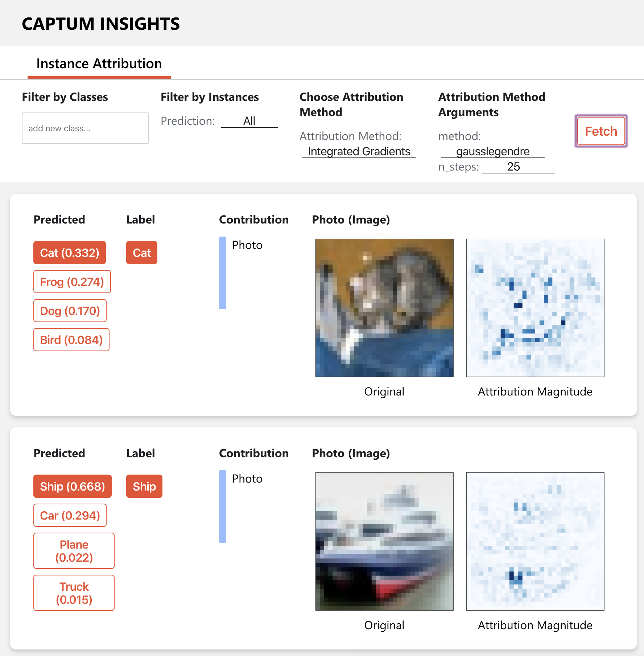Click the Ship label tag

coord(144,486)
